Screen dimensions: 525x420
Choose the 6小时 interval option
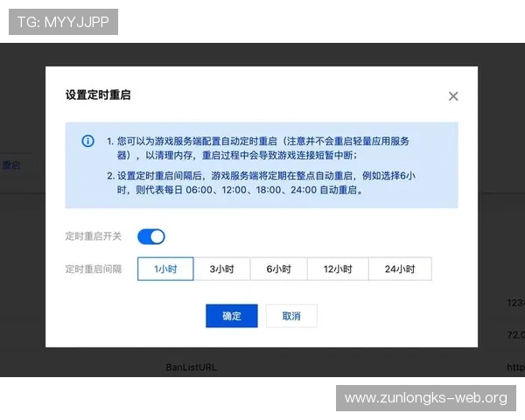[280, 269]
